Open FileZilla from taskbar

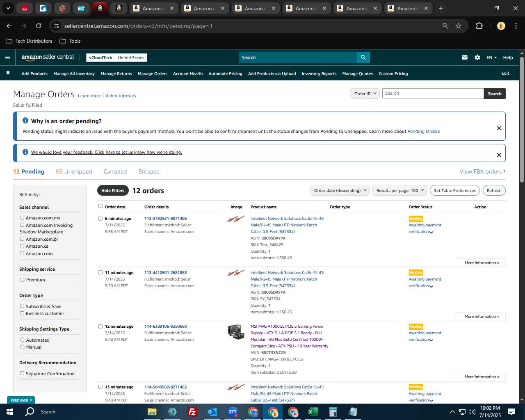pyautogui.click(x=192, y=412)
